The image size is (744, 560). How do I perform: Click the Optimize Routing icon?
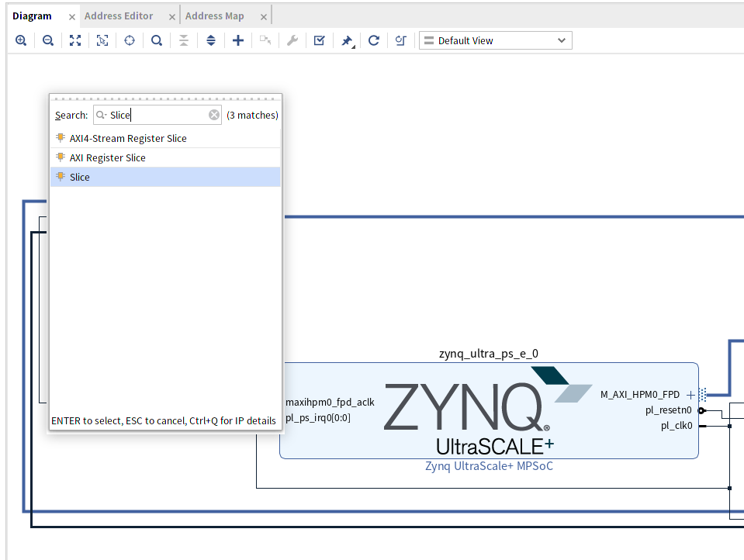[401, 40]
